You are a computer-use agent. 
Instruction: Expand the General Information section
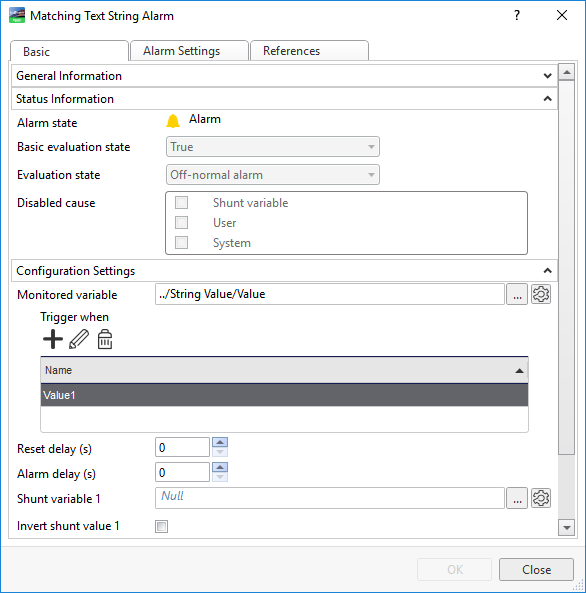pos(284,76)
